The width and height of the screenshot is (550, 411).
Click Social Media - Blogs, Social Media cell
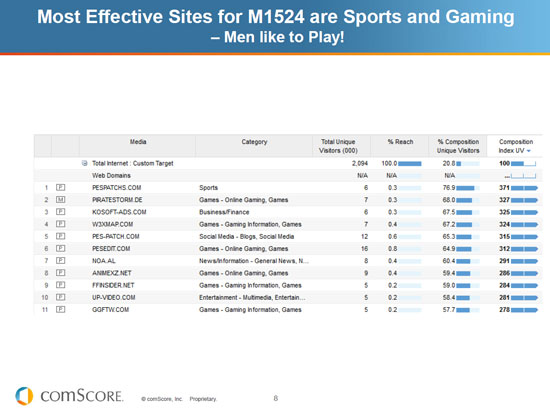(x=247, y=236)
